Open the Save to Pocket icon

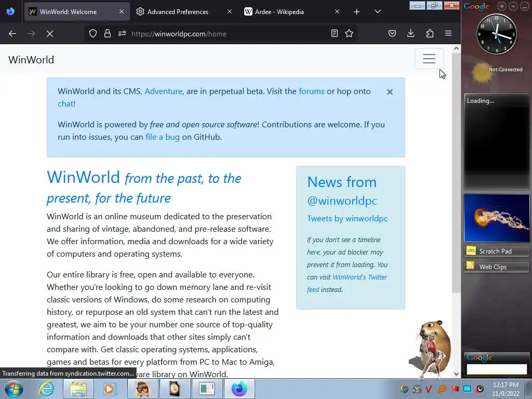[392, 33]
